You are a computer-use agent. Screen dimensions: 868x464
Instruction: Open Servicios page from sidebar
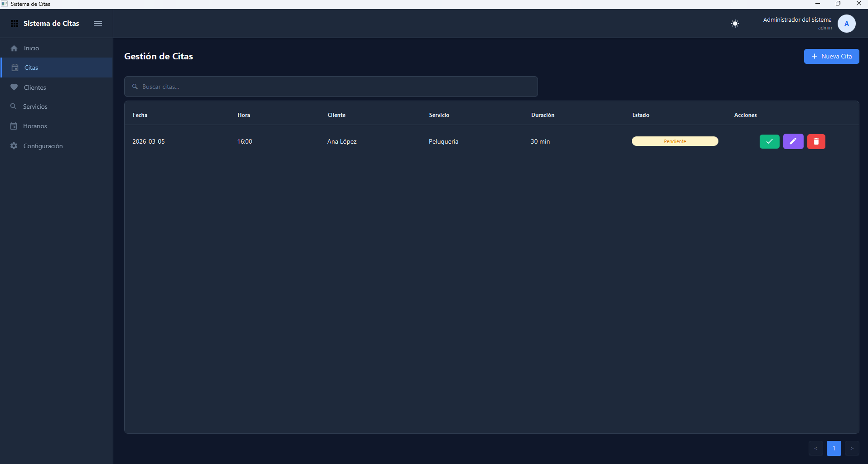[35, 106]
